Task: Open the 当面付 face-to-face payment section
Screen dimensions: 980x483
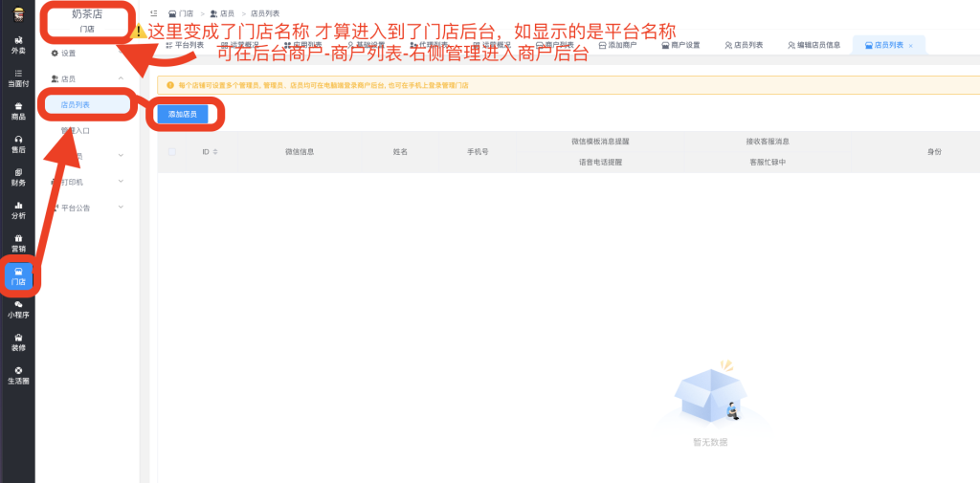Action: tap(17, 77)
